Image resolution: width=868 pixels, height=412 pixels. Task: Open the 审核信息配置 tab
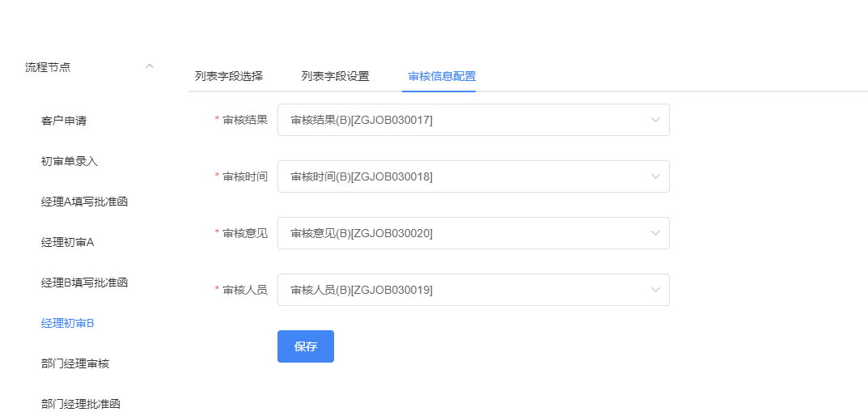[x=442, y=76]
